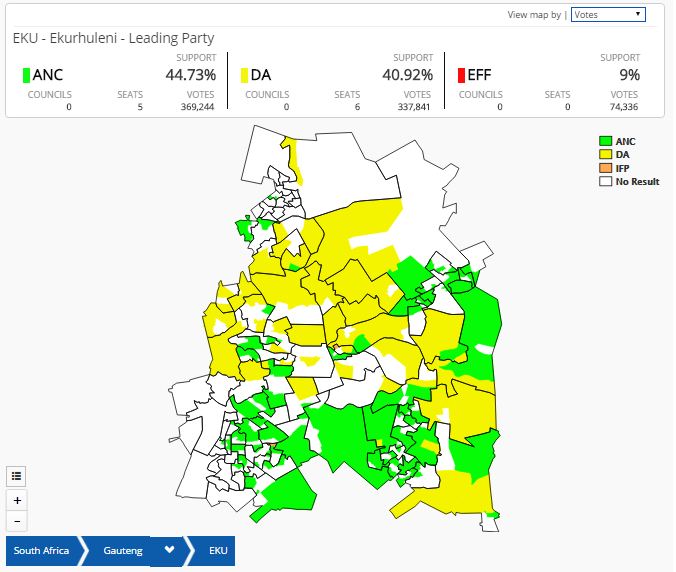The image size is (676, 572).
Task: Click the No Result legend white swatch
Action: (605, 181)
